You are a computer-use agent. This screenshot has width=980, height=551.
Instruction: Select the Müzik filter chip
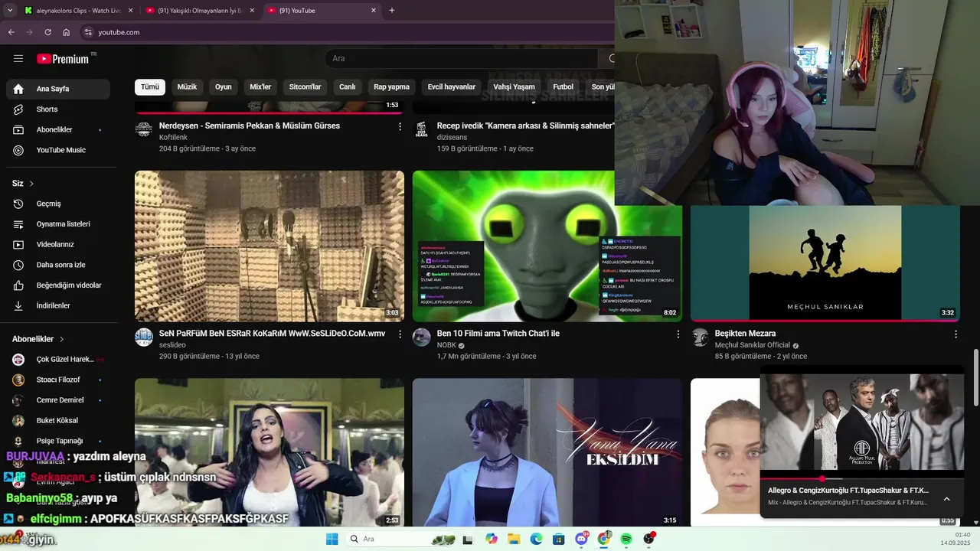coord(187,86)
